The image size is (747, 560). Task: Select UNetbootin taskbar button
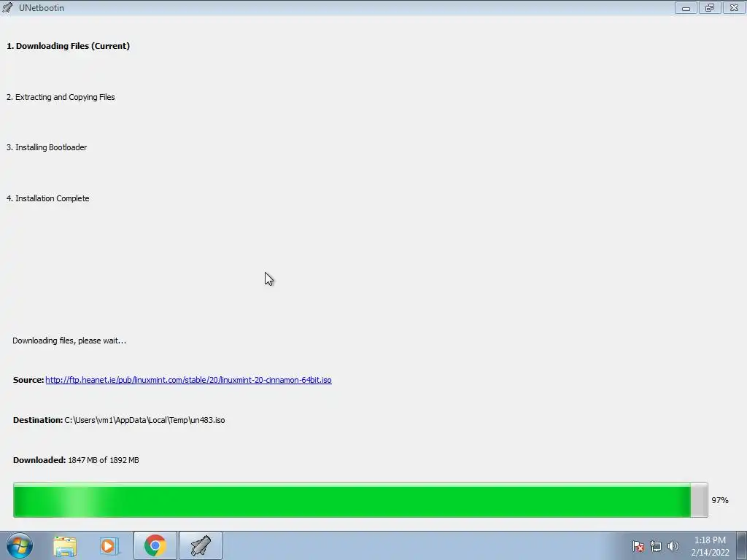[x=201, y=545]
